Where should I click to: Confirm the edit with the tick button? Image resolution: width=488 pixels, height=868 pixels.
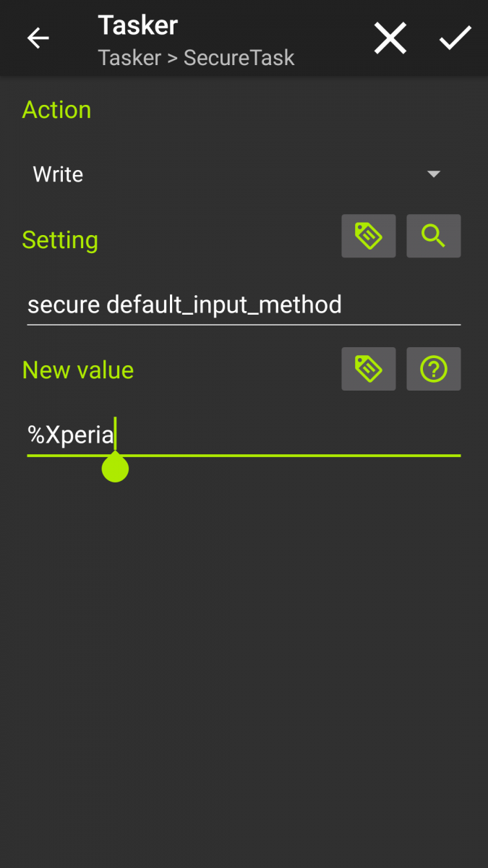455,38
